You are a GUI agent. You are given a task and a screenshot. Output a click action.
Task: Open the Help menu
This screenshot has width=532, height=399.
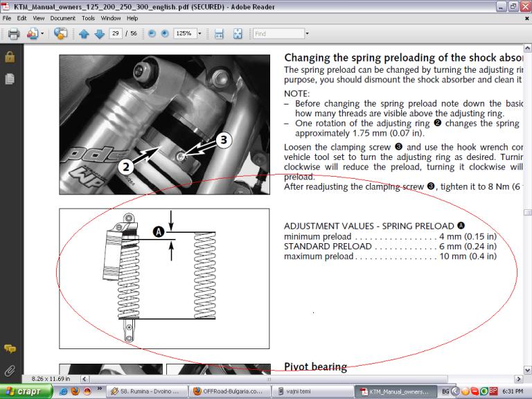click(x=132, y=18)
